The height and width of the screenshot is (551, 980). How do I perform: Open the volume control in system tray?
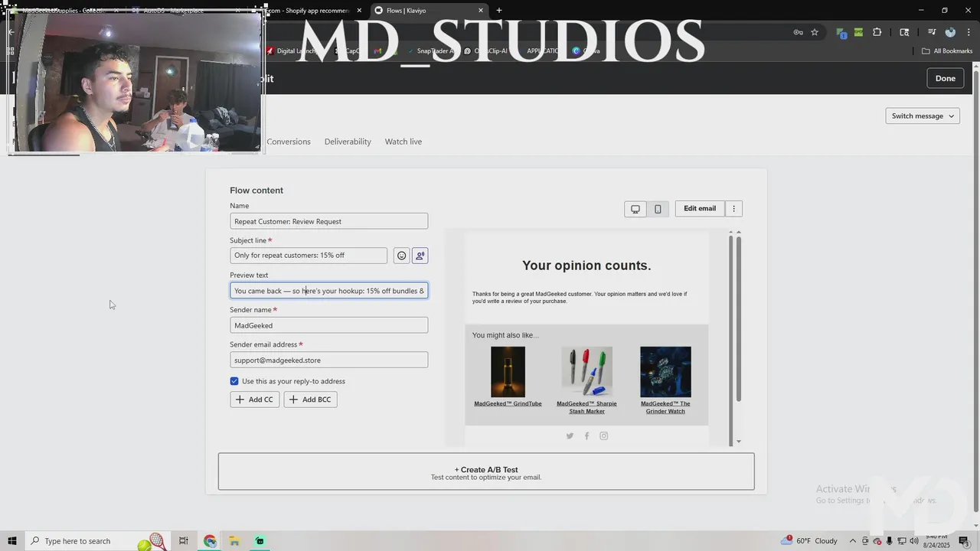click(913, 541)
